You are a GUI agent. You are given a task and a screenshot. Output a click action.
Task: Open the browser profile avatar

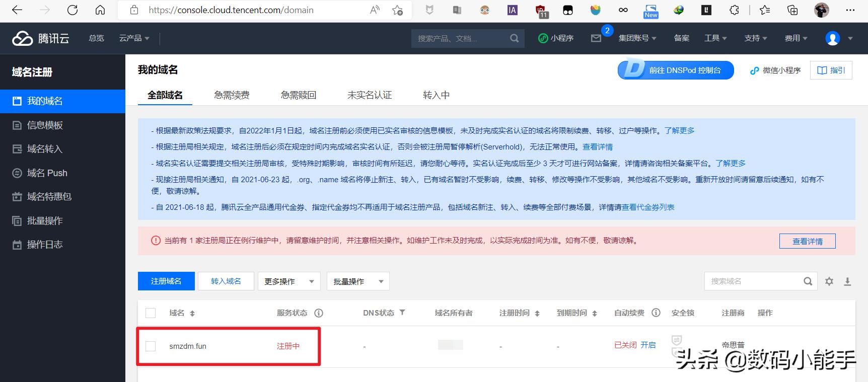pyautogui.click(x=822, y=10)
